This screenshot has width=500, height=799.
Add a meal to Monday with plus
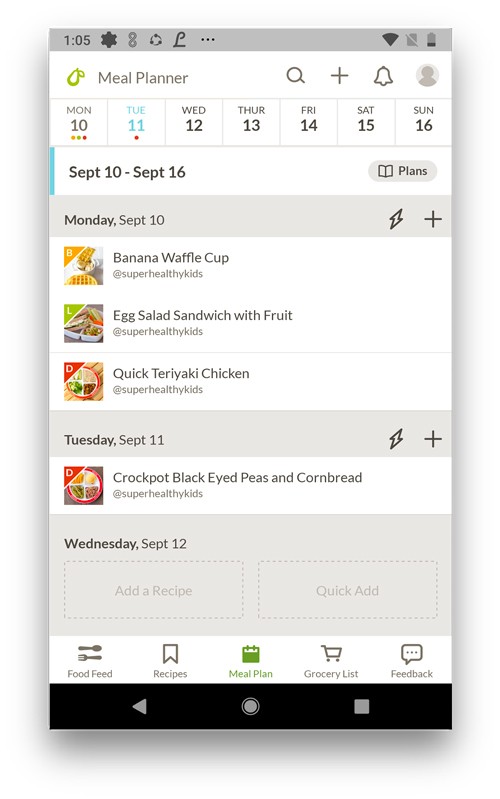pos(433,220)
